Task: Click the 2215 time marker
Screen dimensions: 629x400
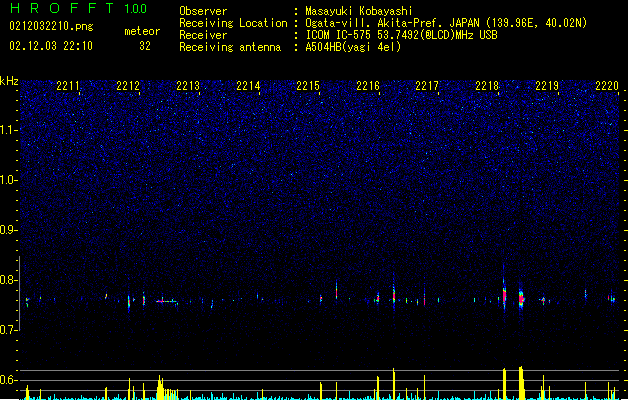Action: pyautogui.click(x=308, y=86)
